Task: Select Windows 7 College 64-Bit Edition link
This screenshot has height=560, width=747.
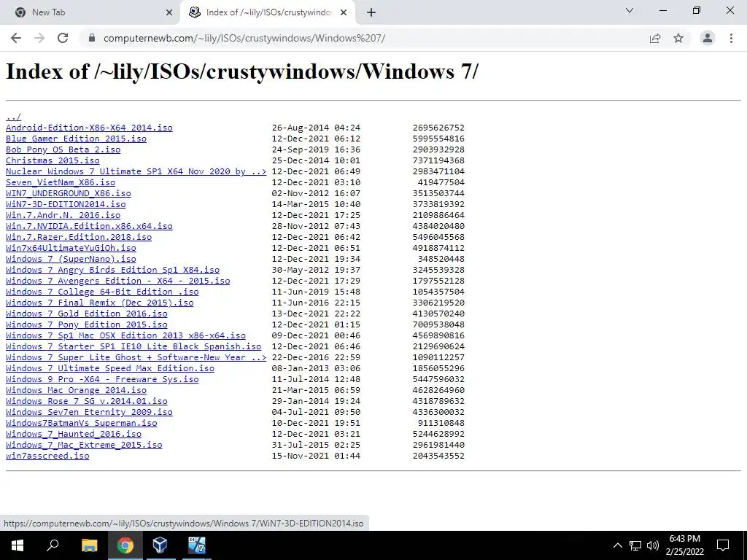Action: pyautogui.click(x=102, y=292)
